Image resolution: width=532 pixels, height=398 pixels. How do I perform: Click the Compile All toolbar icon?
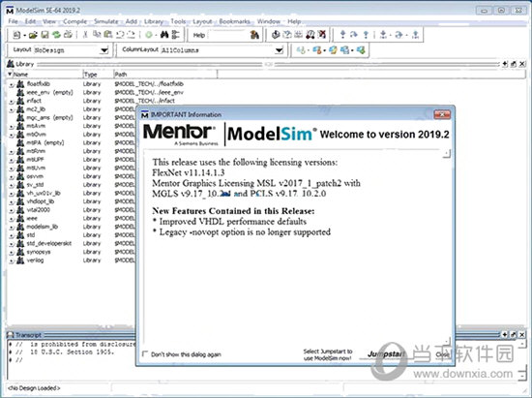(x=287, y=35)
